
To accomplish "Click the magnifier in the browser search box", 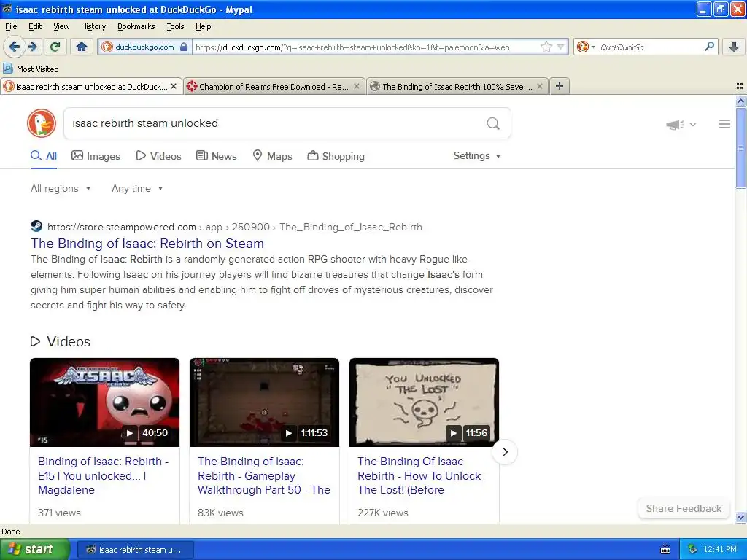I will click(709, 47).
